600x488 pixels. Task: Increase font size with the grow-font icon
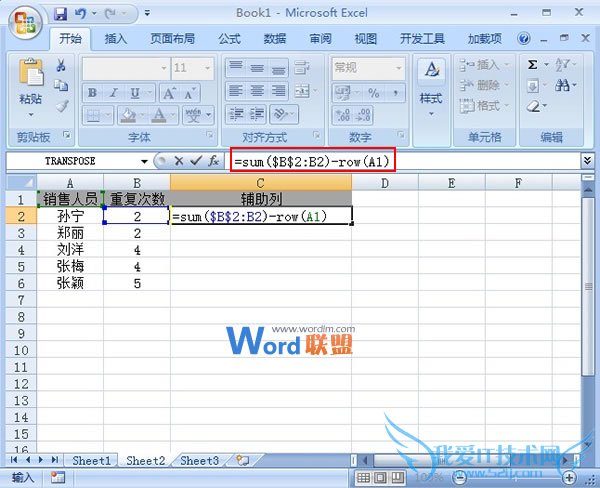click(169, 93)
